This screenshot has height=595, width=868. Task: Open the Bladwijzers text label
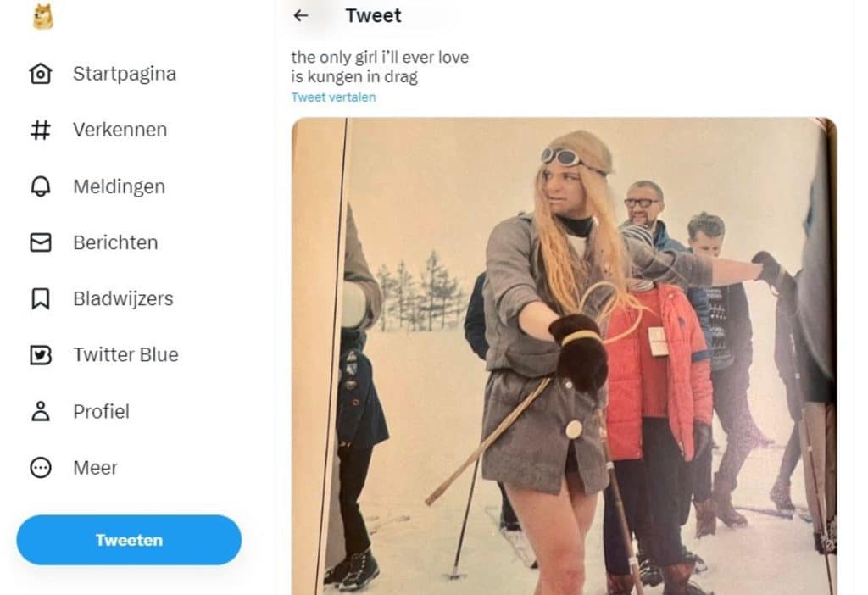123,298
